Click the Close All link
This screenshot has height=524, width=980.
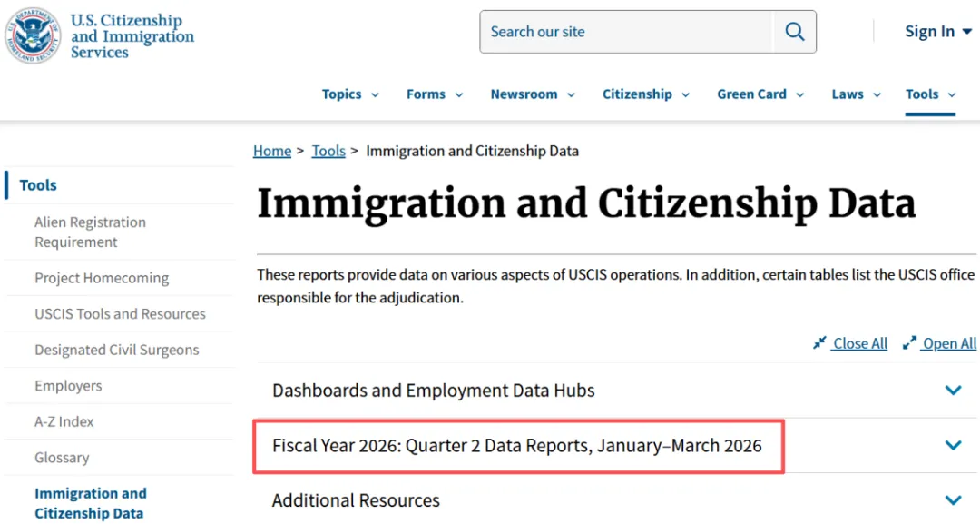click(859, 343)
